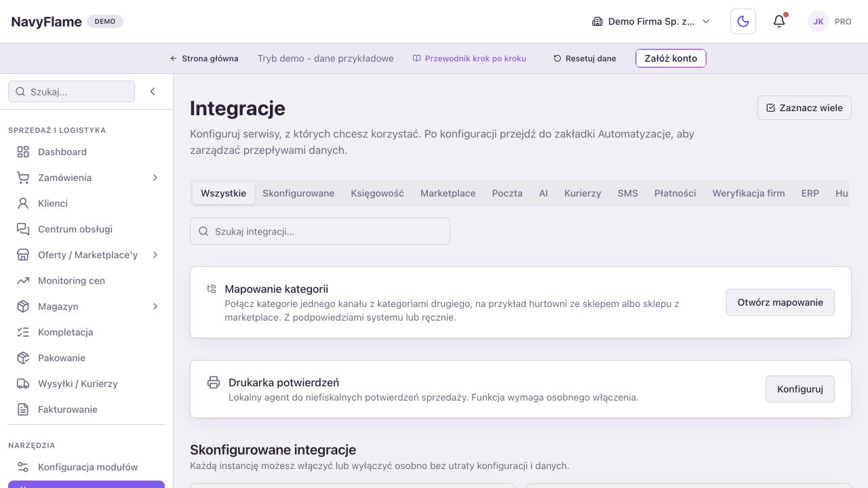Screen dimensions: 868x488
Task: Expand the Zamówienia submenu chevron
Action: pyautogui.click(x=155, y=178)
